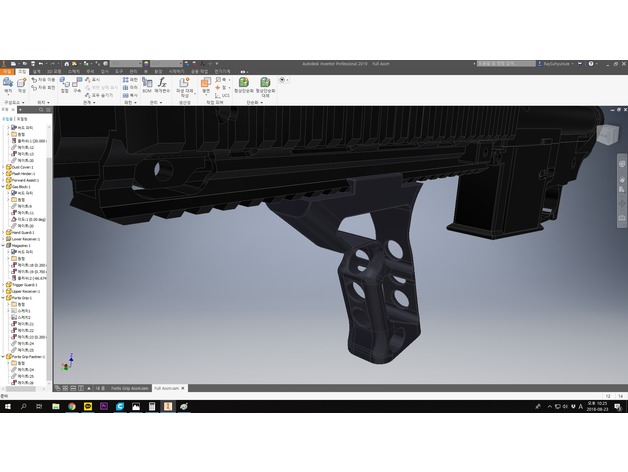Open File Explorer from the taskbar
The width and height of the screenshot is (628, 472).
coord(56,407)
